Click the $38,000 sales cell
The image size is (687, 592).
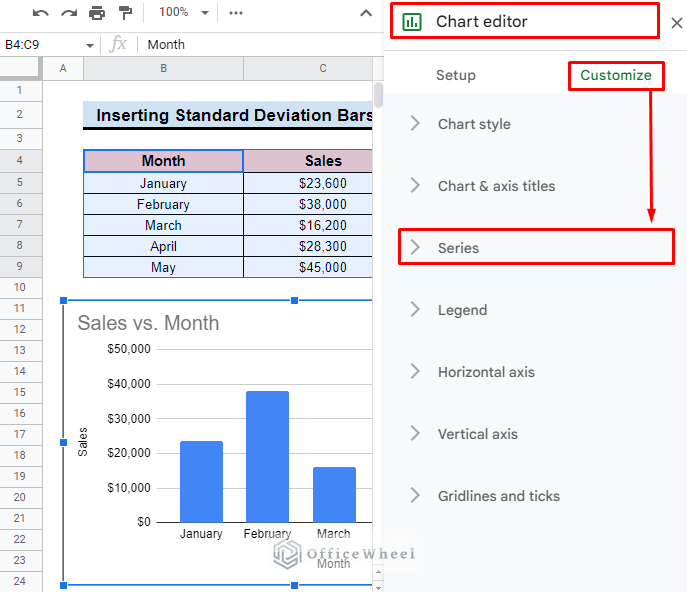(308, 204)
